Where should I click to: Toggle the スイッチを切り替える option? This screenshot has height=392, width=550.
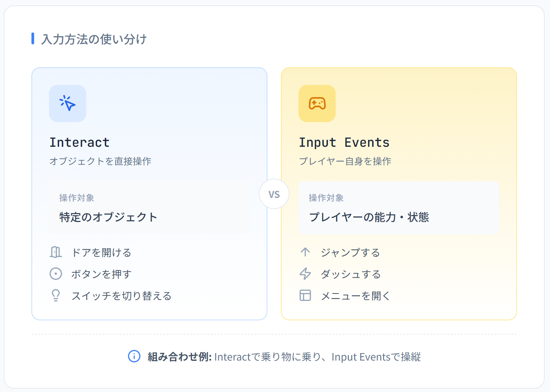coord(122,296)
